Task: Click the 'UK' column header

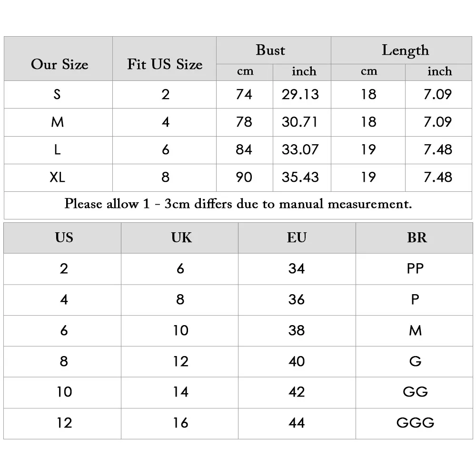Action: click(181, 237)
